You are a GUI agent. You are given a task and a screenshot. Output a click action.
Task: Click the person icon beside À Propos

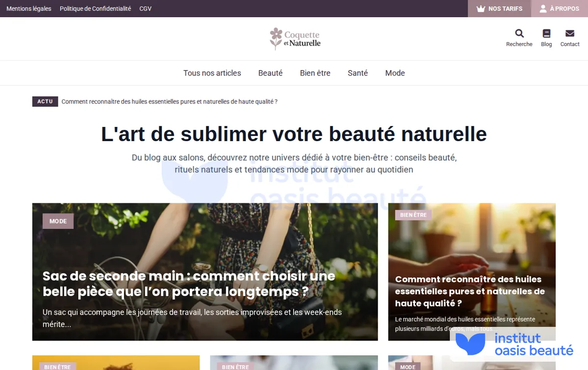click(x=543, y=9)
